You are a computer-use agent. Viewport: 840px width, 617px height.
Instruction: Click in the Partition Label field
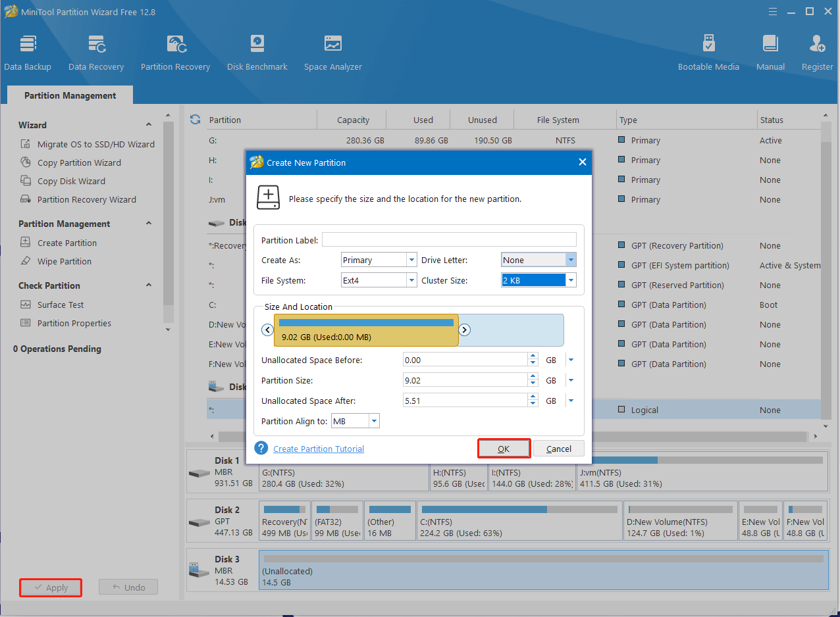pyautogui.click(x=449, y=239)
